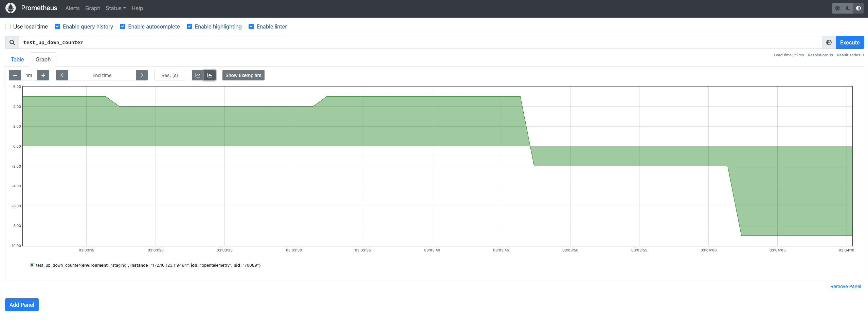This screenshot has width=868, height=320.
Task: Click the Res. (s) resolution field
Action: tap(170, 75)
